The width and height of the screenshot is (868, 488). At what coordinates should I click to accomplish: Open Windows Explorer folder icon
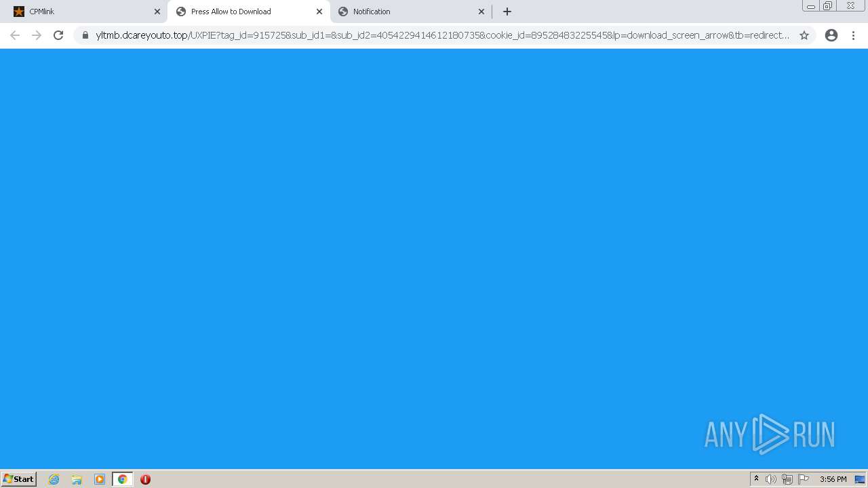pyautogui.click(x=77, y=479)
